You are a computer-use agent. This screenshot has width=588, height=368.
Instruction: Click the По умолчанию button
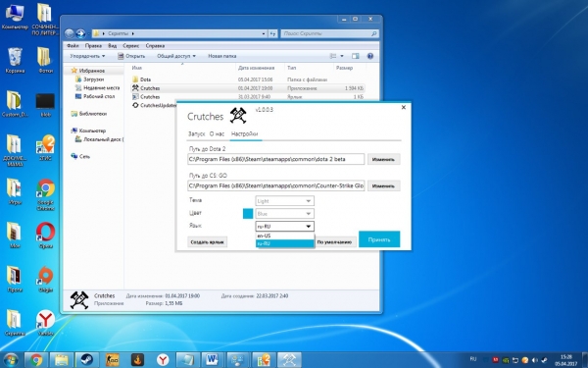point(334,241)
